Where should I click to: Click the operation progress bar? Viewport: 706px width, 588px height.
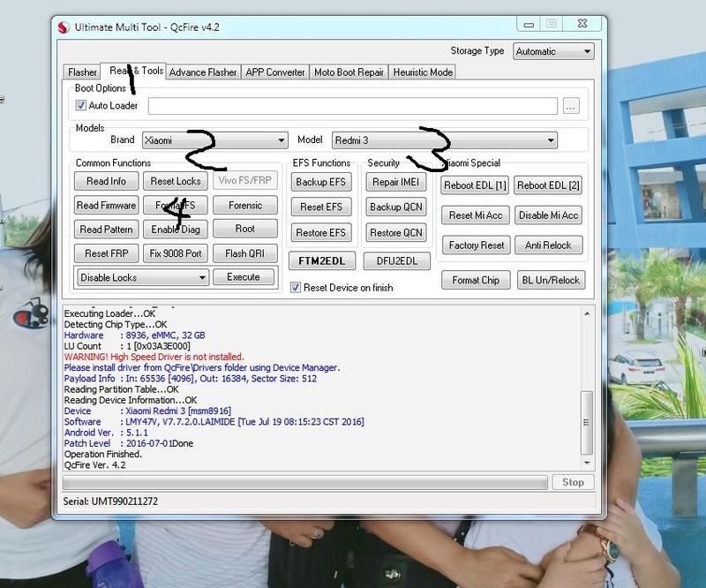coord(305,483)
